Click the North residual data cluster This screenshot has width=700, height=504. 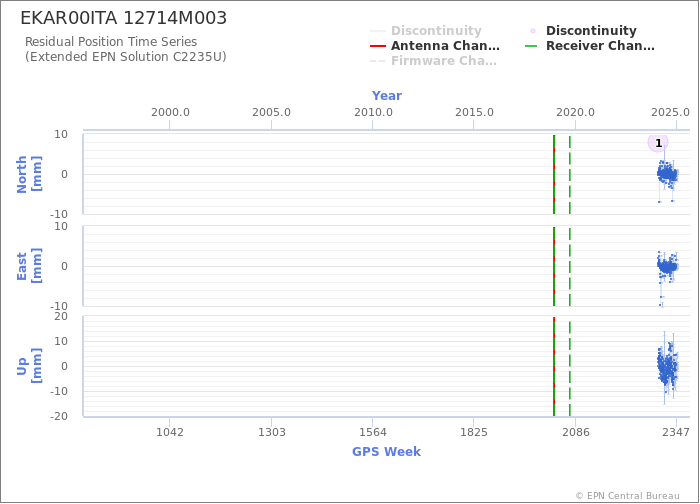pyautogui.click(x=667, y=174)
